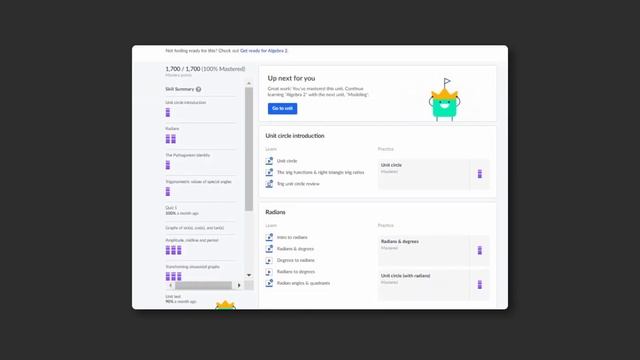640x360 pixels.
Task: Select mastery icon on Unit circle (with radians) card
Action: coord(480,284)
